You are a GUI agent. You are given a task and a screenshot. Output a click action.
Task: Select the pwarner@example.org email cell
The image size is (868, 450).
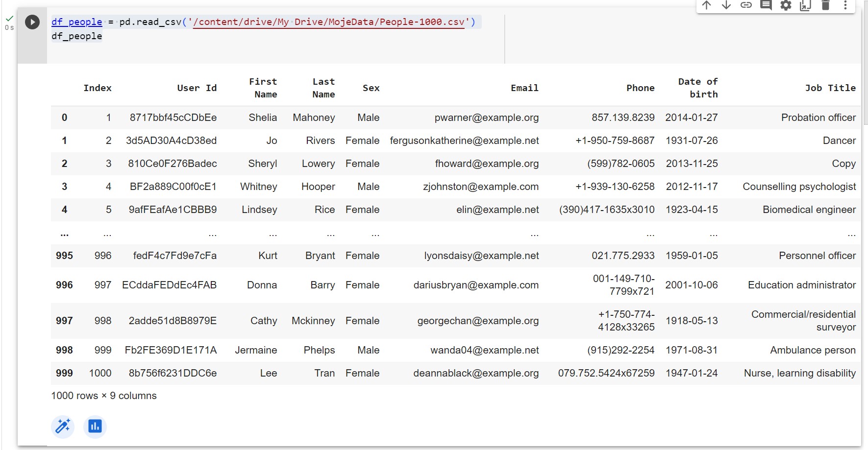(x=486, y=118)
